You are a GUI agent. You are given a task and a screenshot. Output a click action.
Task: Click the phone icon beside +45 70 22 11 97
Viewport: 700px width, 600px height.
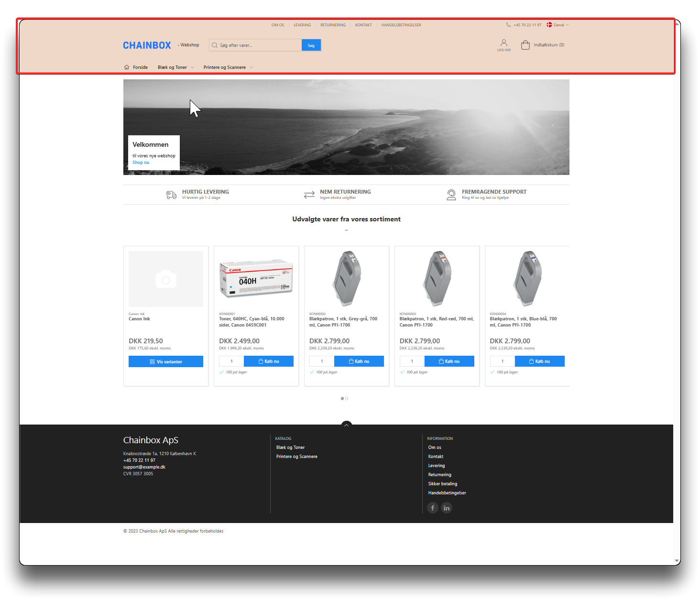click(x=508, y=25)
